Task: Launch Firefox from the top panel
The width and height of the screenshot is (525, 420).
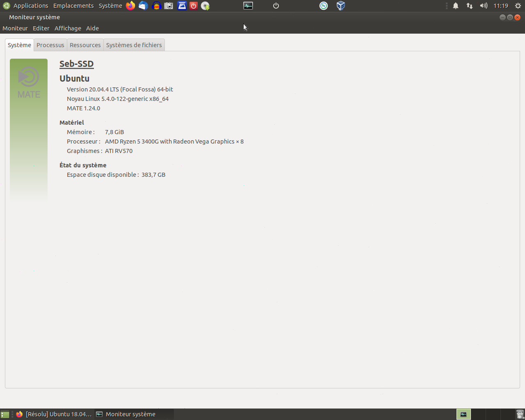Action: 130,6
